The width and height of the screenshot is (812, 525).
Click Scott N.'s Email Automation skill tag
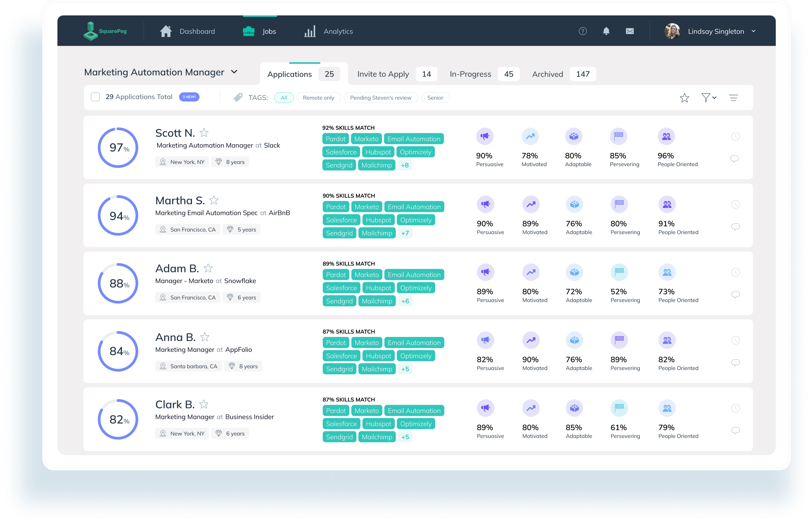[414, 139]
